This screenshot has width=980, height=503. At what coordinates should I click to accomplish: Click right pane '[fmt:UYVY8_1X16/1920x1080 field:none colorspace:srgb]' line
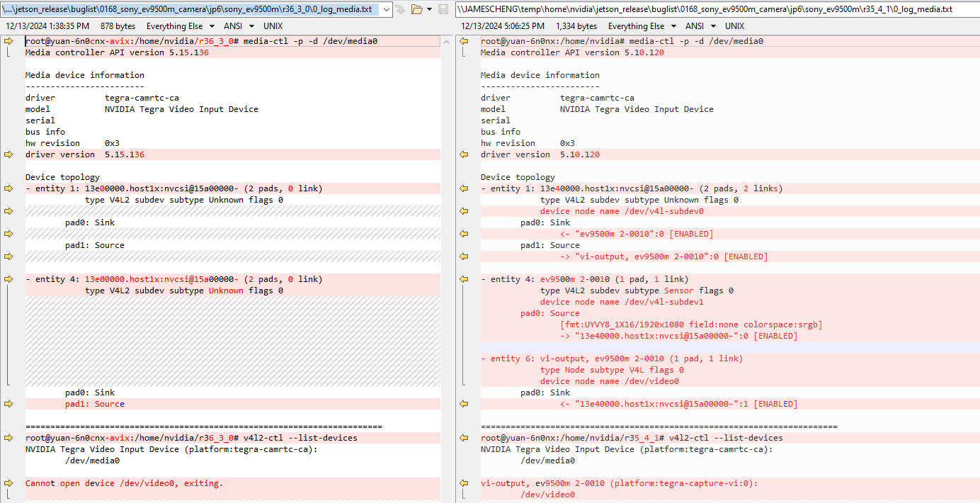coord(691,324)
